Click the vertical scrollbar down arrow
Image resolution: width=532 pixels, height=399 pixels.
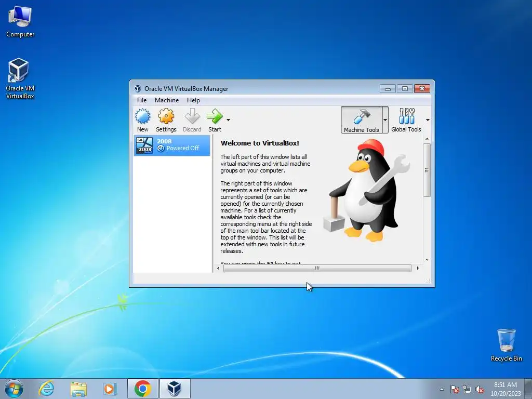tap(427, 260)
